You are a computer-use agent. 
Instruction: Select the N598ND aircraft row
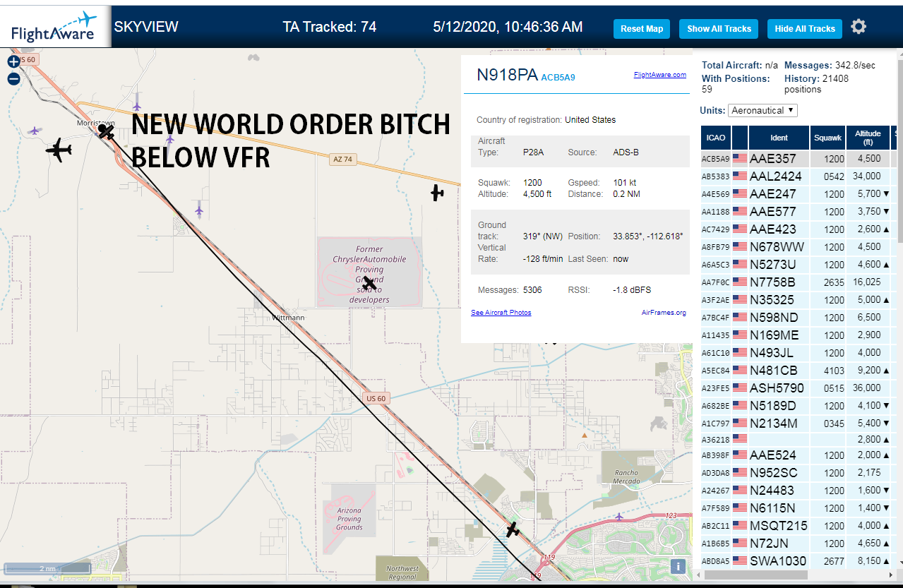coord(799,318)
